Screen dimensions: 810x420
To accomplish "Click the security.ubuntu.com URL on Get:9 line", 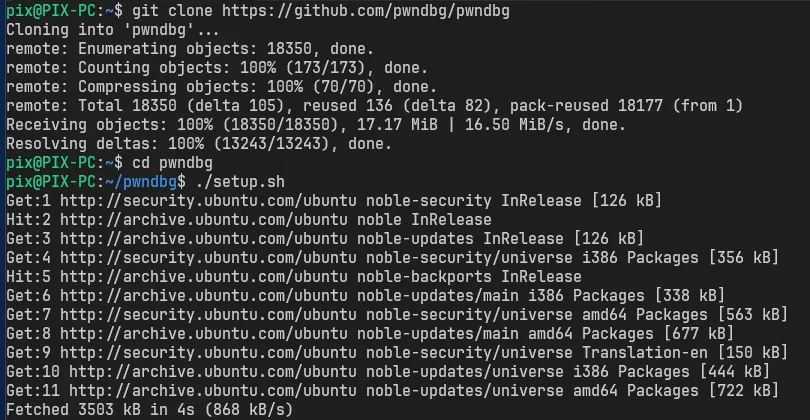I will coord(208,352).
